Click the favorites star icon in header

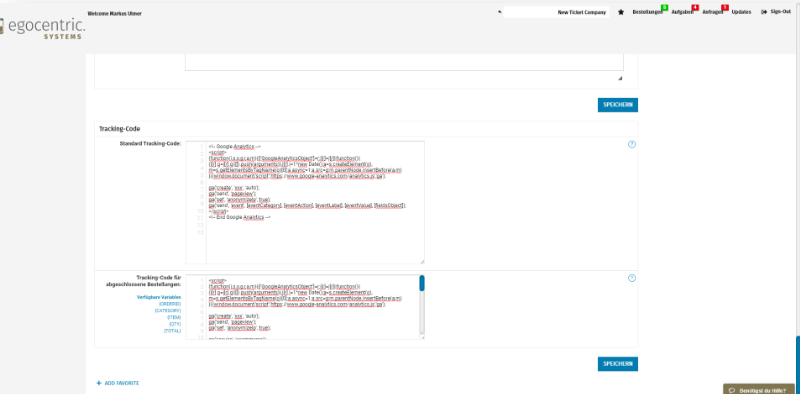click(621, 12)
